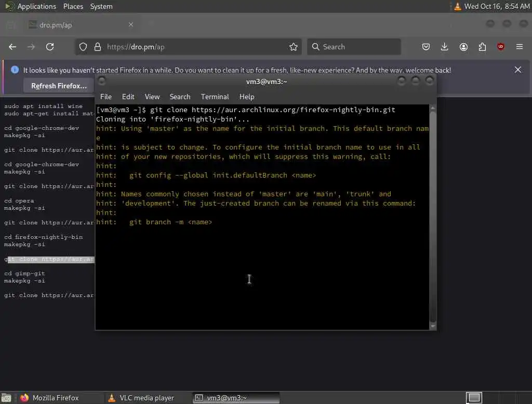
Task: Dismiss the Firefox refresh notification bar
Action: coord(518,70)
